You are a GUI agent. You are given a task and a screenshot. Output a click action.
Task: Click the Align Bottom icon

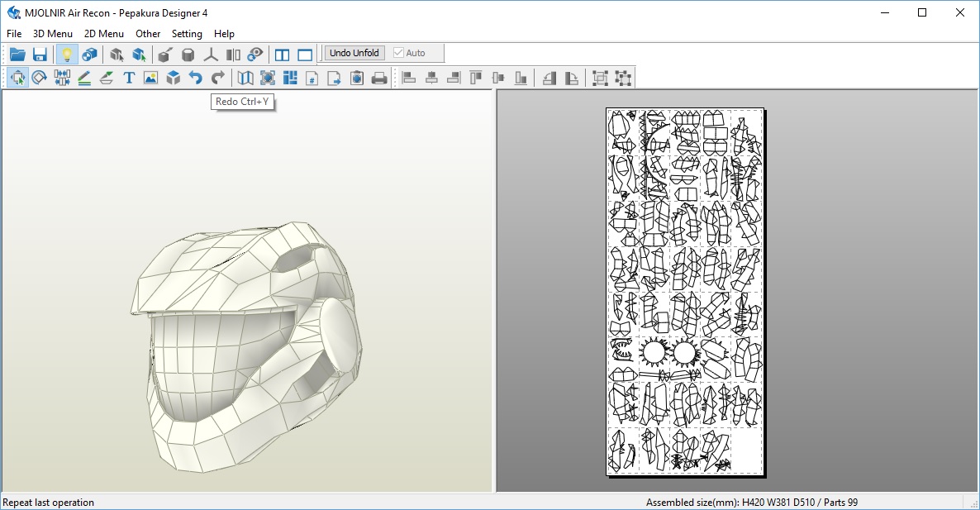(x=521, y=78)
